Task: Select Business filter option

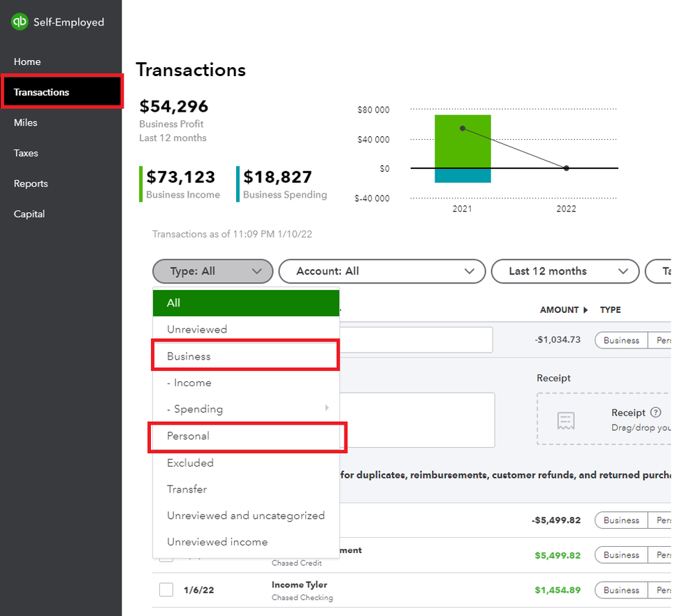Action: pyautogui.click(x=246, y=355)
